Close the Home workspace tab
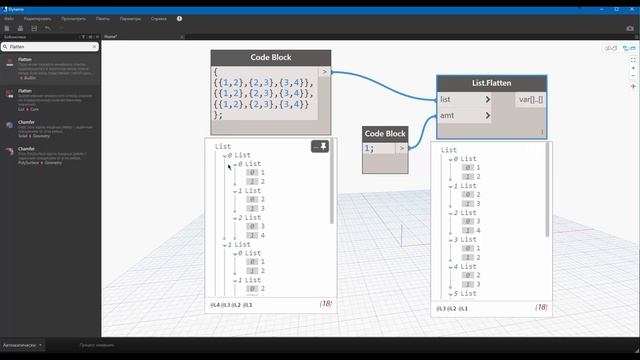 (182, 37)
